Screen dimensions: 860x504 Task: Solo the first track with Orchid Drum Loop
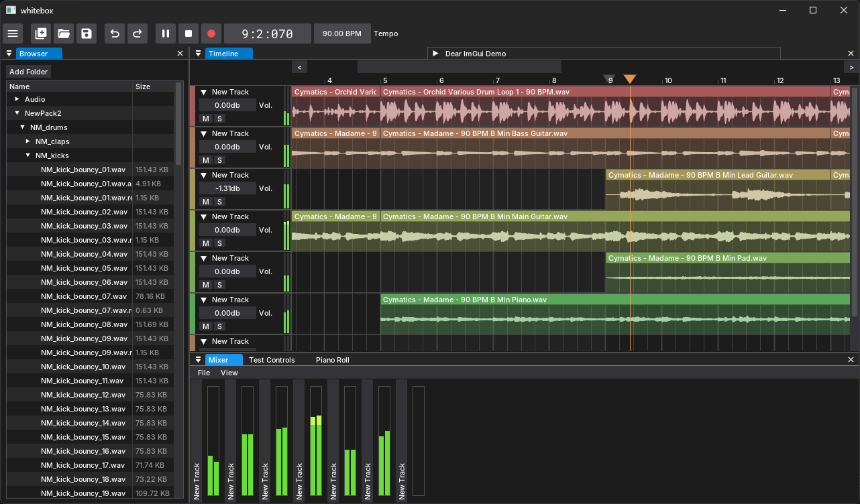[219, 119]
